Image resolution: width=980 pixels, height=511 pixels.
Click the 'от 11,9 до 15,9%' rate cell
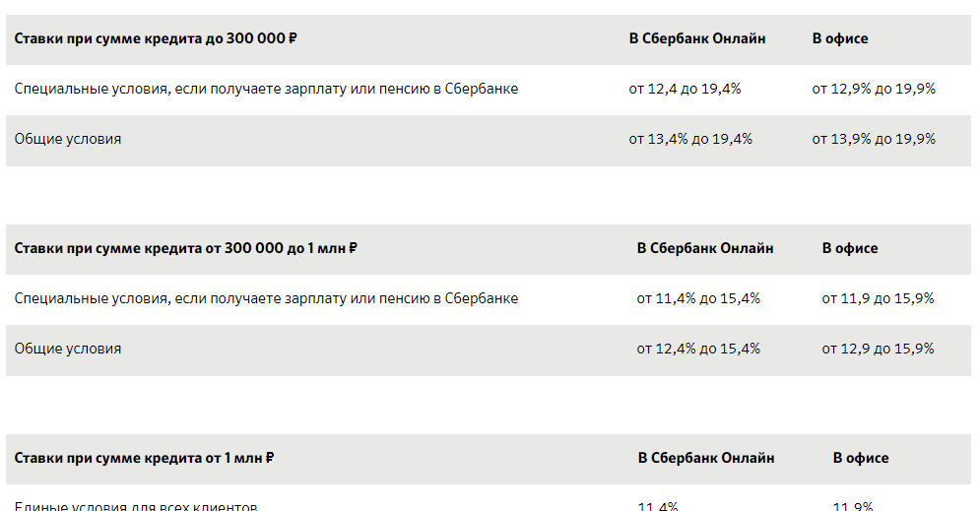879,298
